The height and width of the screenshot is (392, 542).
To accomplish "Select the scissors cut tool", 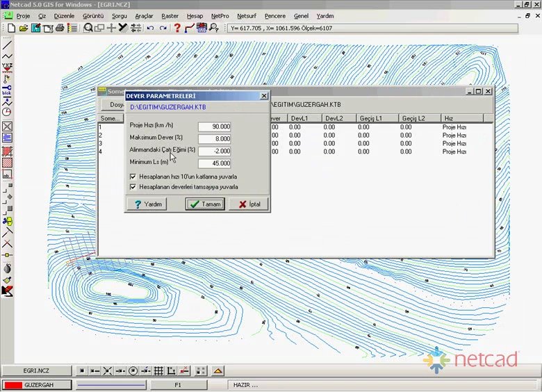I will tap(7, 221).
